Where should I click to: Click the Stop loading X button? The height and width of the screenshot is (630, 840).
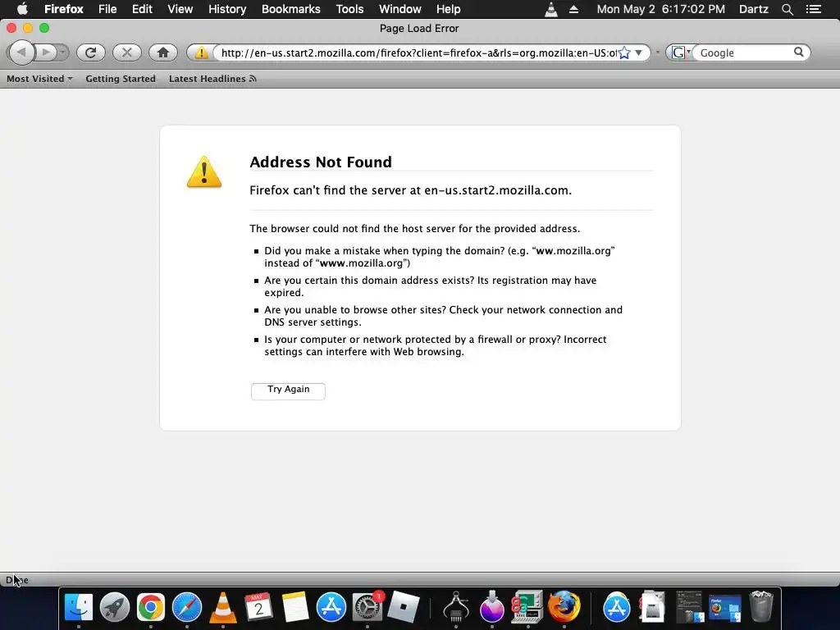(127, 52)
